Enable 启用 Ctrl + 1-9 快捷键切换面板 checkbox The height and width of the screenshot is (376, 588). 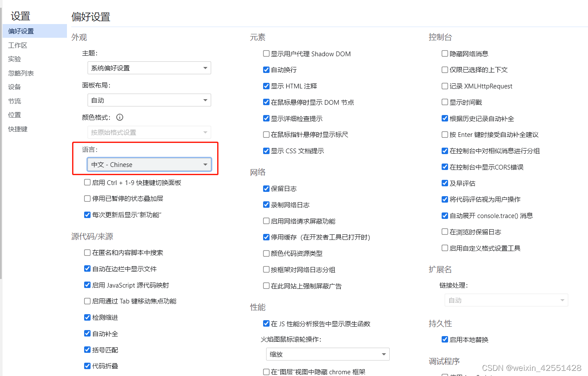click(87, 182)
